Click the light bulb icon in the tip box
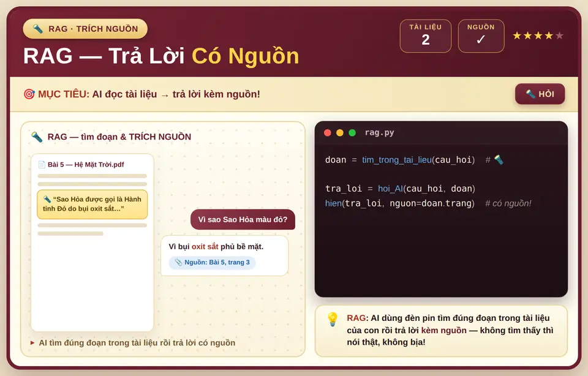Viewport: 588px width, 376px height. pos(332,320)
